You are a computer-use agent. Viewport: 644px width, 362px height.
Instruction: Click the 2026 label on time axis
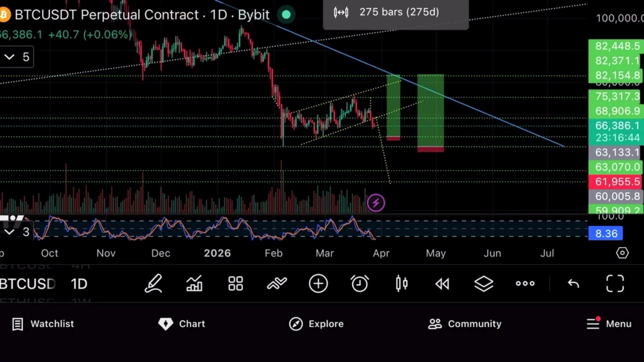coord(217,253)
